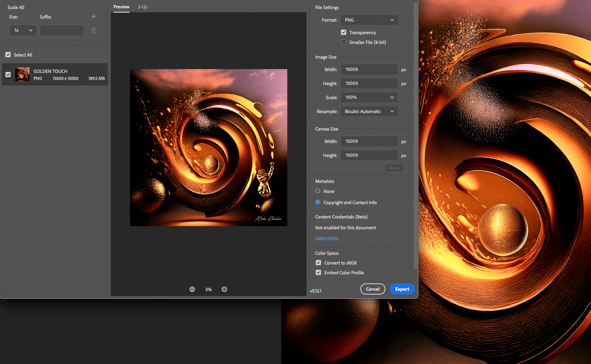Uncheck Convert to sRGB

(318, 263)
